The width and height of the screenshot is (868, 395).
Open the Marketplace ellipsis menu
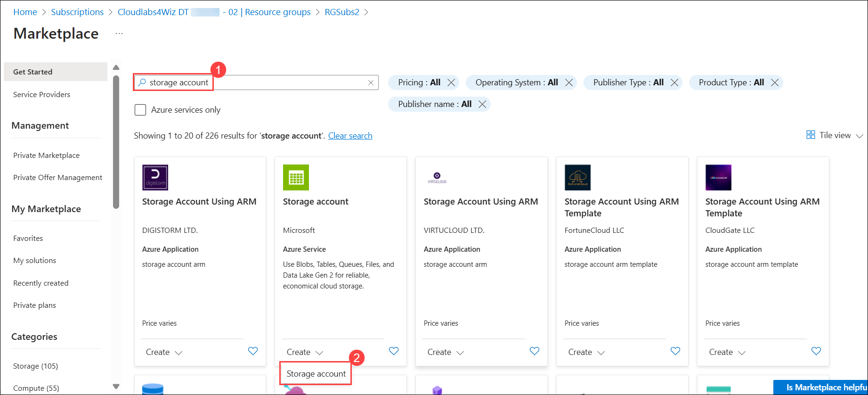click(119, 33)
